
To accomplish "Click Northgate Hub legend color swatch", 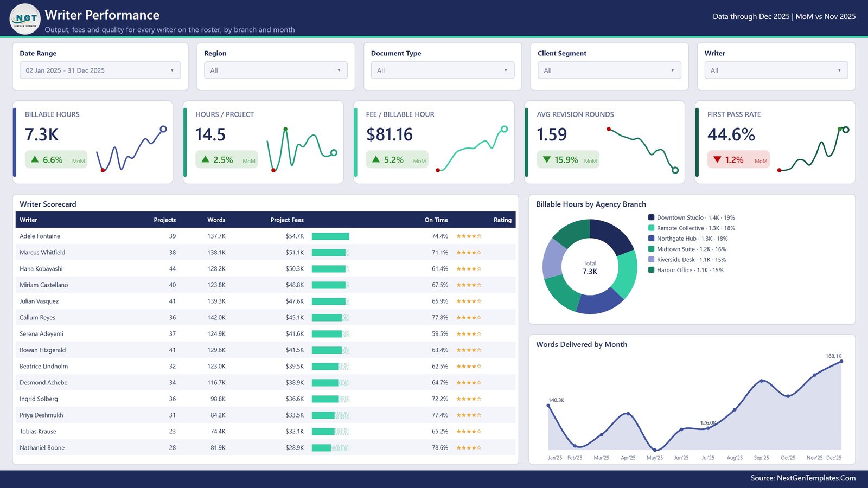I will point(651,238).
